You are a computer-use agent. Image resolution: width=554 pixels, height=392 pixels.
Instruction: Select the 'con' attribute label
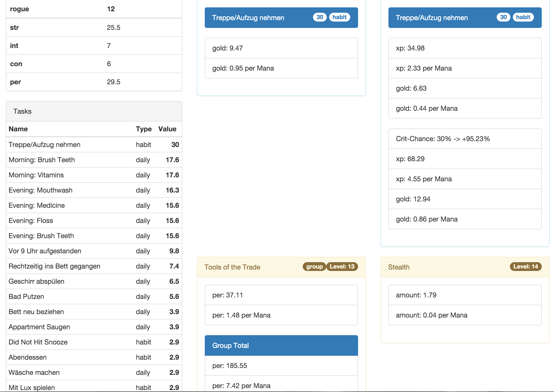point(16,64)
